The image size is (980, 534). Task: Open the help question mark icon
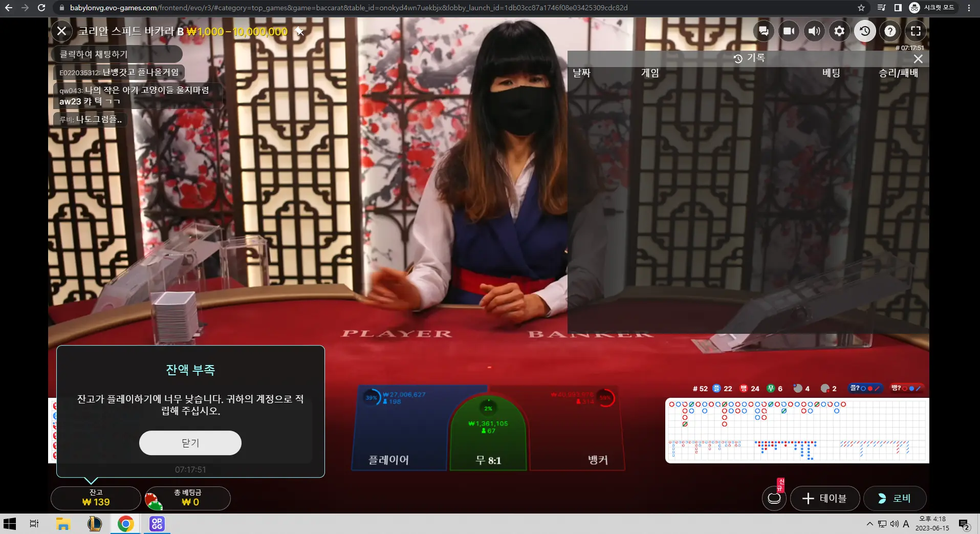890,31
